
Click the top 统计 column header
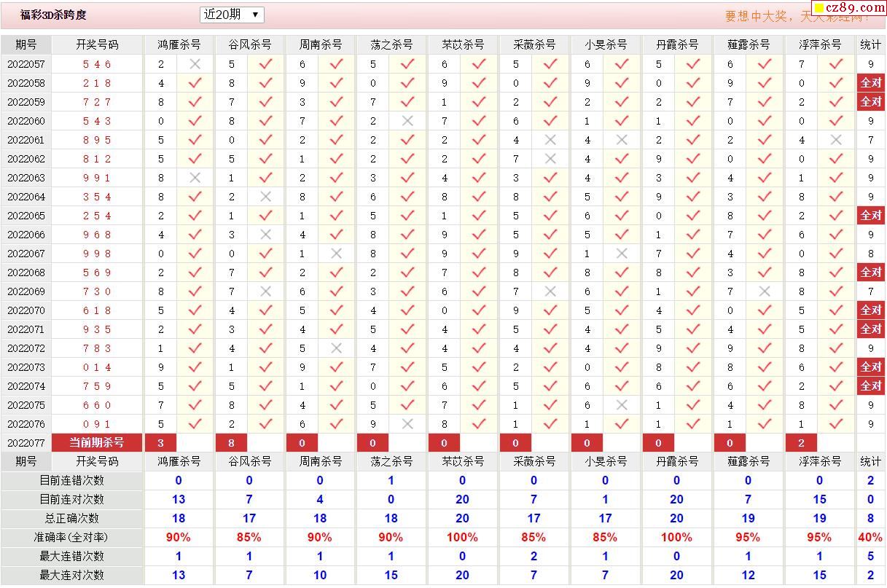tap(871, 44)
